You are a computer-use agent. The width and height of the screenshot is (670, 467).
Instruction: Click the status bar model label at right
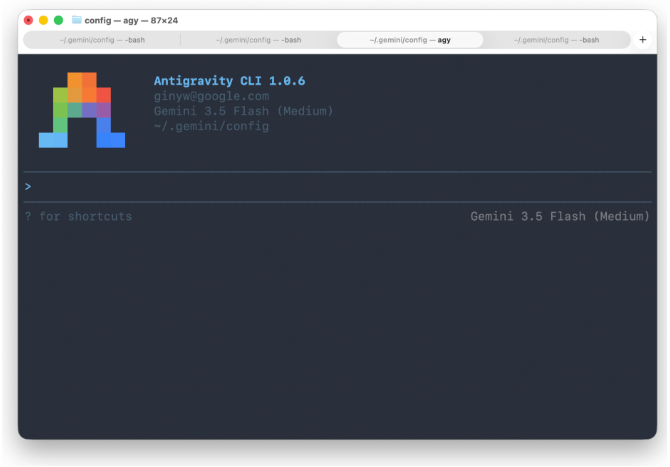pyautogui.click(x=560, y=216)
